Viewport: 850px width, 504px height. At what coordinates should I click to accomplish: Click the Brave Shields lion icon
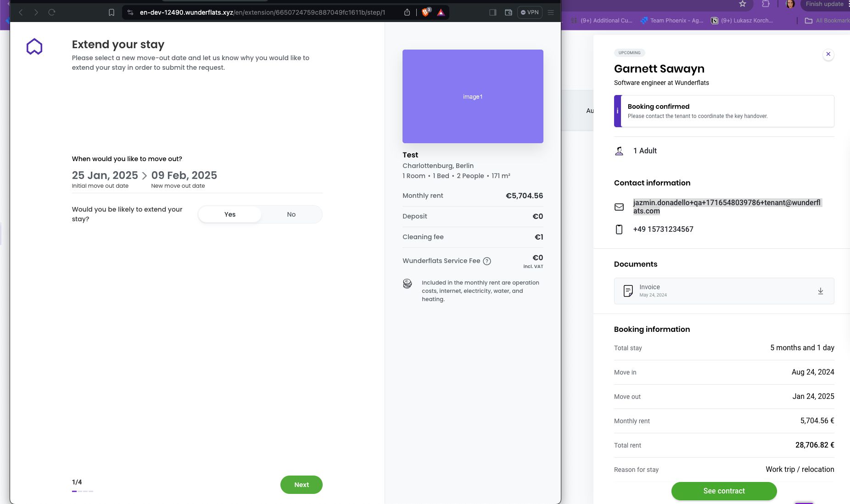click(425, 12)
